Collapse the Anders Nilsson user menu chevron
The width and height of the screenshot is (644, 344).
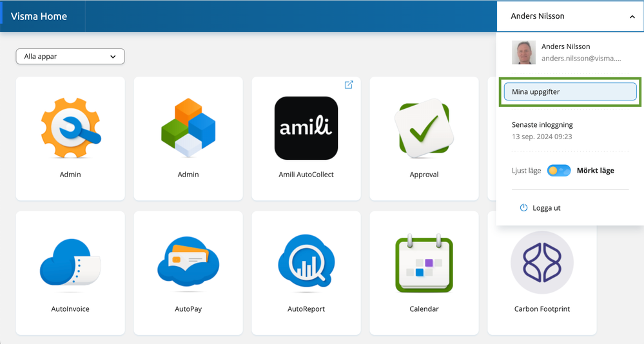632,17
